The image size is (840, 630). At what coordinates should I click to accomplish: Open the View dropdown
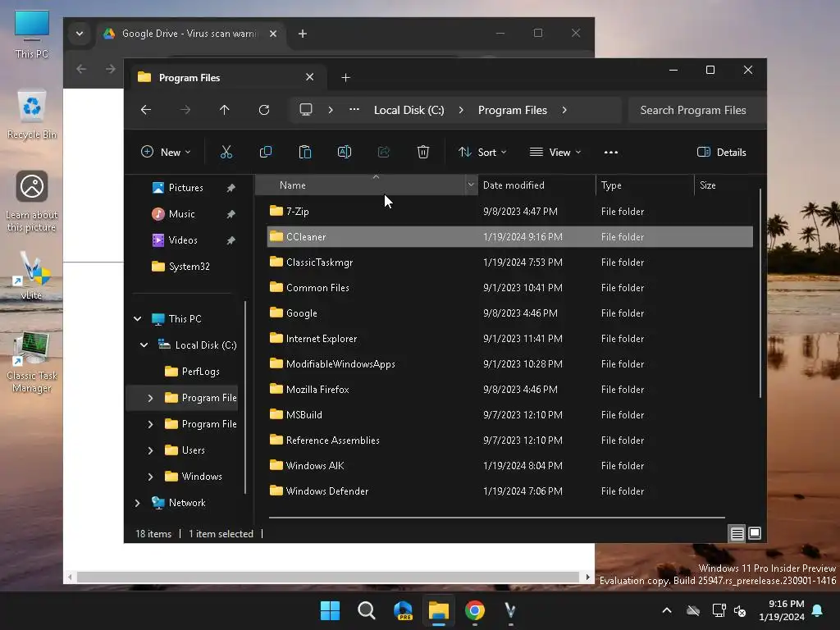555,152
